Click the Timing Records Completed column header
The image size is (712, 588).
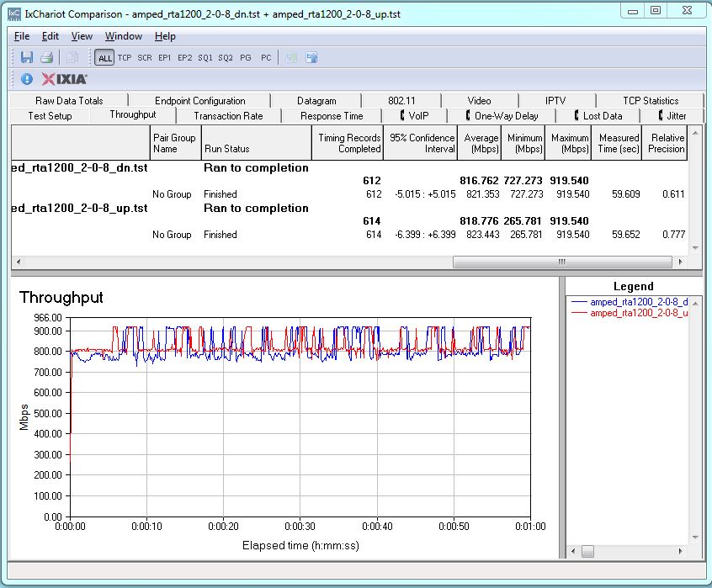pyautogui.click(x=348, y=143)
